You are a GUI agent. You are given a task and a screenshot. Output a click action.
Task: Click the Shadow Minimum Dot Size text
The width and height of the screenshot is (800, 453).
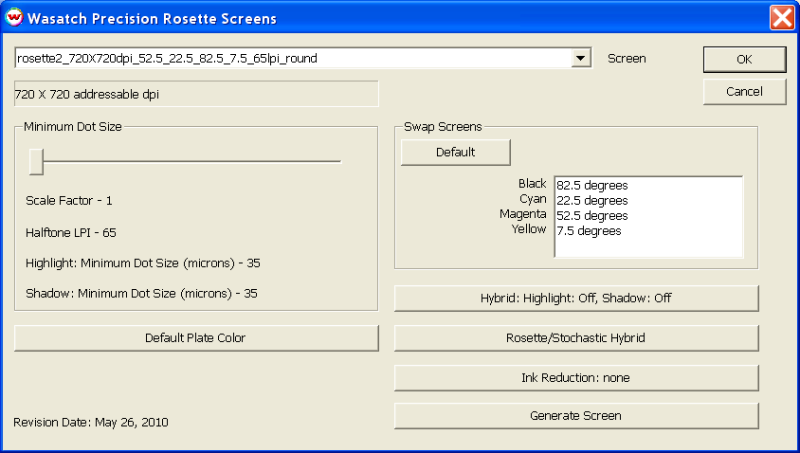pyautogui.click(x=141, y=293)
